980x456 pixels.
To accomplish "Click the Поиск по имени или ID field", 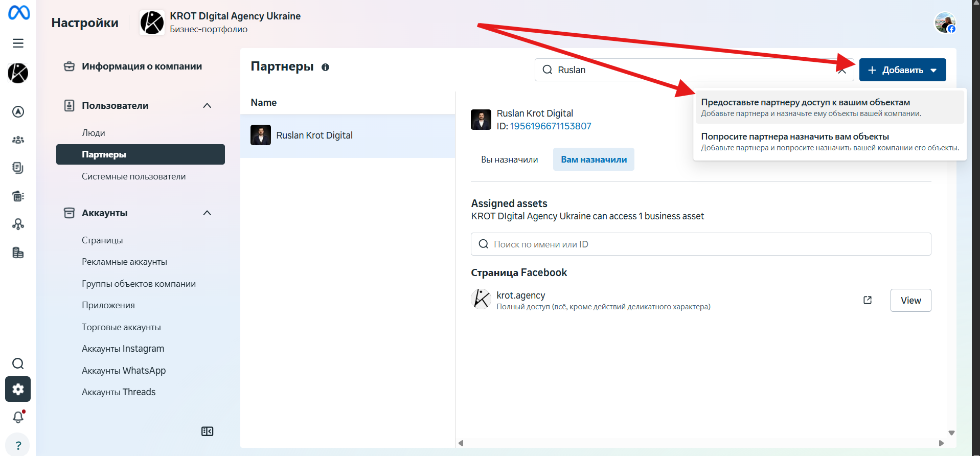I will (x=701, y=244).
